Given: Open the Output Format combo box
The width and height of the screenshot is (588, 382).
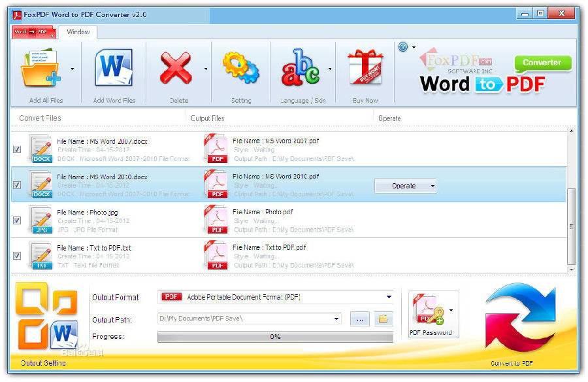Looking at the screenshot, I should coord(276,297).
